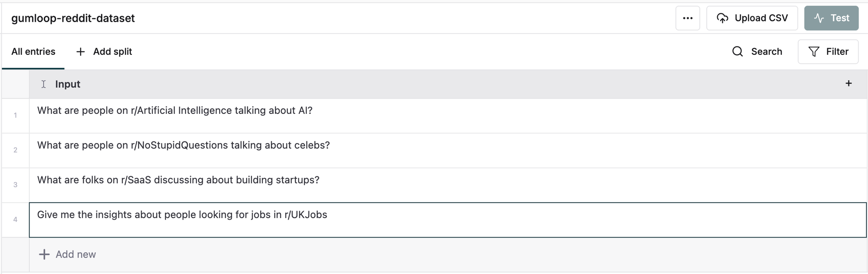Open the three-dots more options menu
The width and height of the screenshot is (868, 274).
[687, 18]
